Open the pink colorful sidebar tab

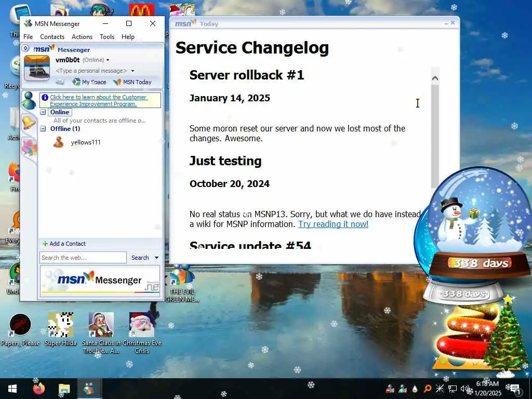click(x=29, y=148)
